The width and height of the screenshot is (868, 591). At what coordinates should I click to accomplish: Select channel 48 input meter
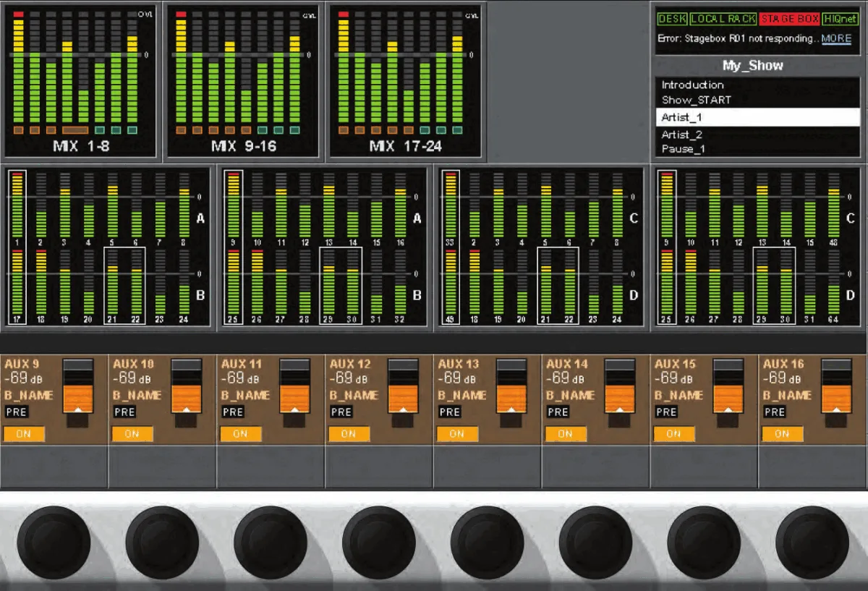click(x=833, y=211)
